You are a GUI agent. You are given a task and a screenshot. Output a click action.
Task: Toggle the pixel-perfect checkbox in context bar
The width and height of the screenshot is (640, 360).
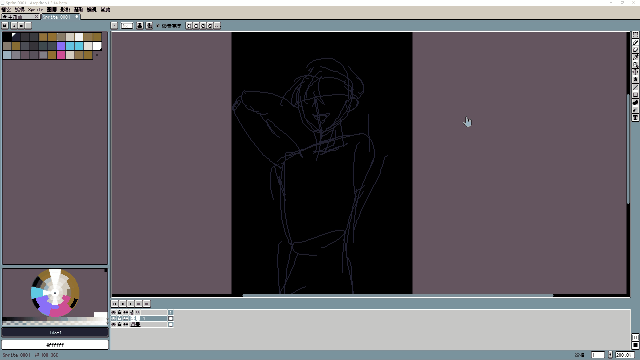click(x=158, y=26)
